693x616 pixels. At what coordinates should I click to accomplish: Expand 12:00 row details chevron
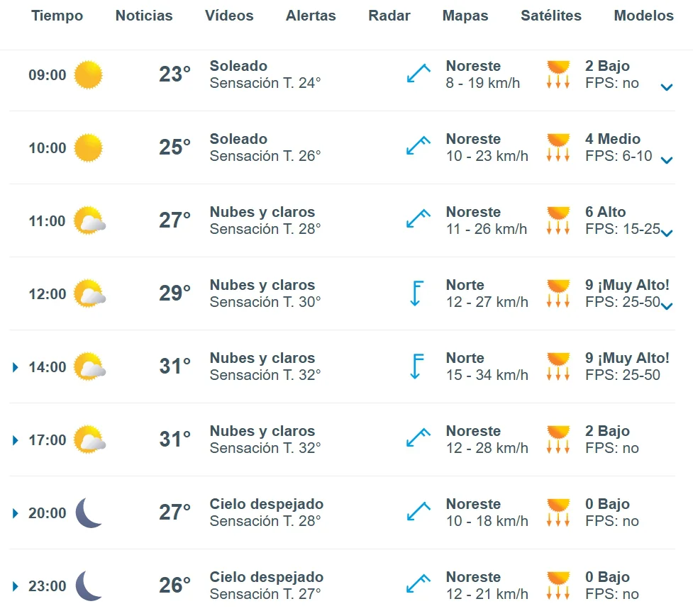(667, 306)
